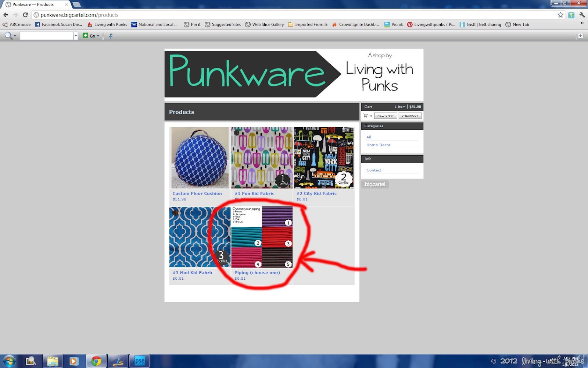Select the Punkware — Products tab

pos(36,4)
